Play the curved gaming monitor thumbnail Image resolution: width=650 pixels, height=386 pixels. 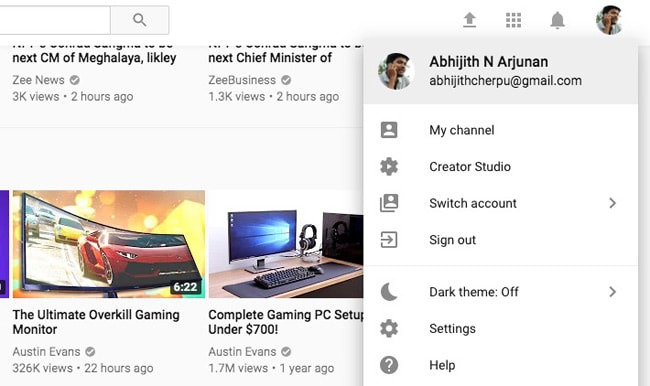click(109, 244)
